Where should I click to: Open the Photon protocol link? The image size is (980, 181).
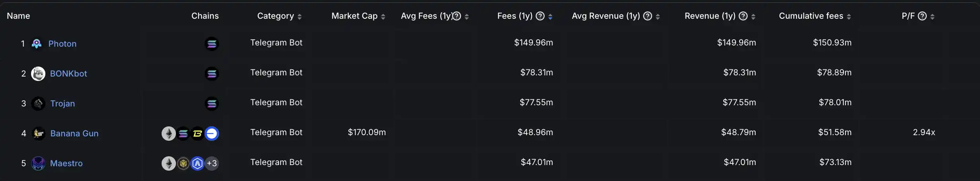62,44
